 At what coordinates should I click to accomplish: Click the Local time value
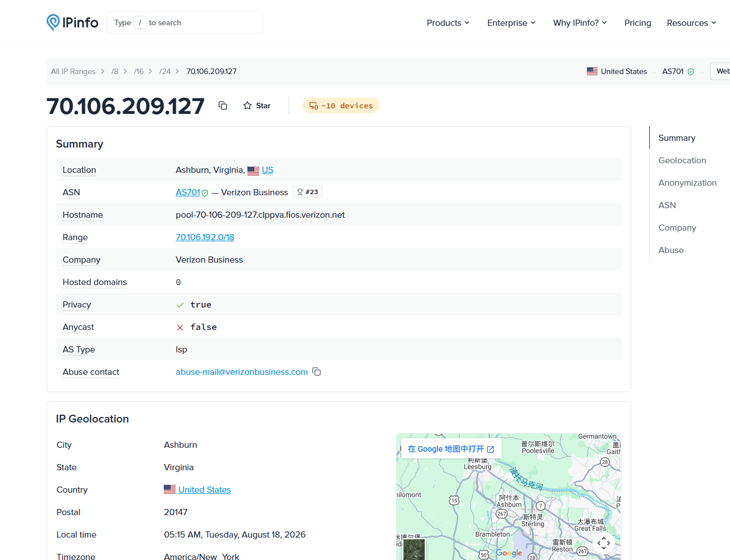[235, 535]
